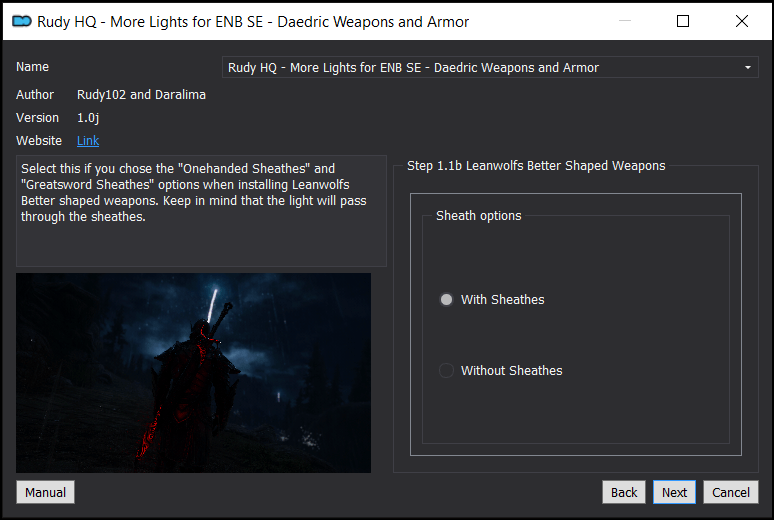Click author text Rudy102 and Daralima
774x520 pixels.
tap(141, 94)
